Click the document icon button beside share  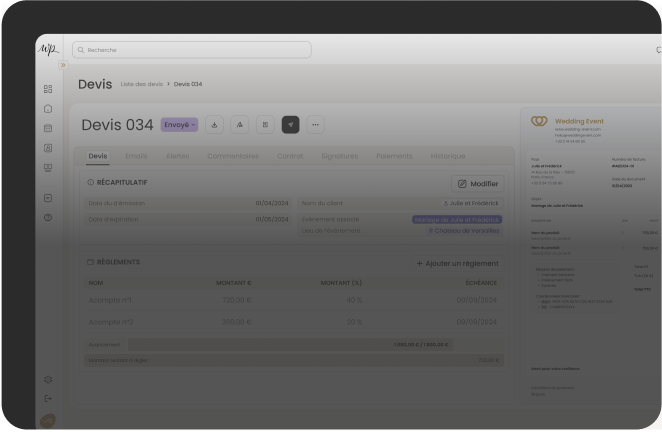pyautogui.click(x=265, y=125)
